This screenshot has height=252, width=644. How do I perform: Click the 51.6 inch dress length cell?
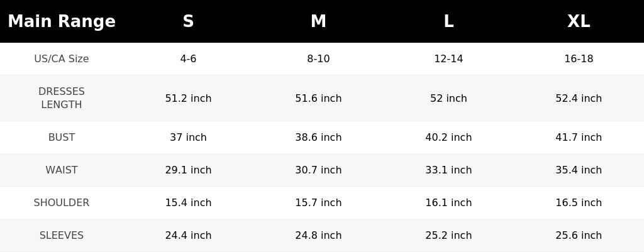pos(318,99)
